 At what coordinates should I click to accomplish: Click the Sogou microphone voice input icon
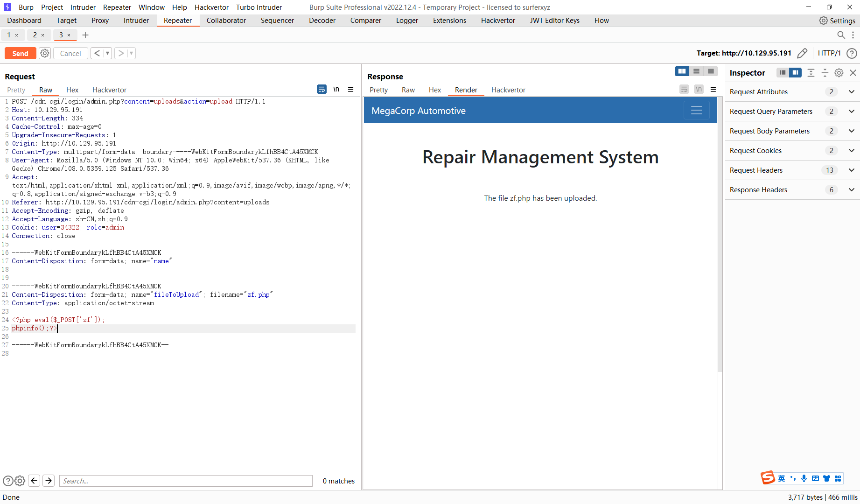pos(804,478)
